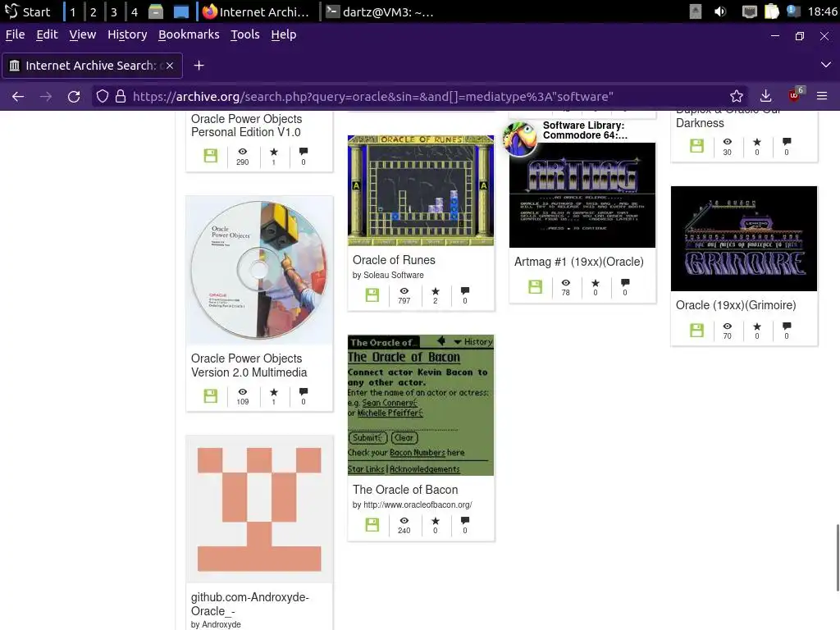
Task: Click the reviews bubble on Oracle of Bacon
Action: coord(465,521)
